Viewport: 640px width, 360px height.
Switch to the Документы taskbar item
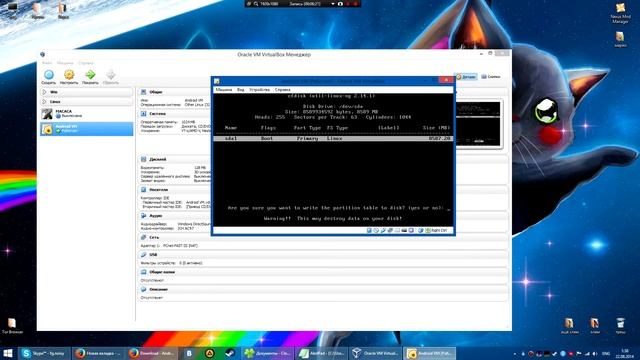tap(267, 353)
